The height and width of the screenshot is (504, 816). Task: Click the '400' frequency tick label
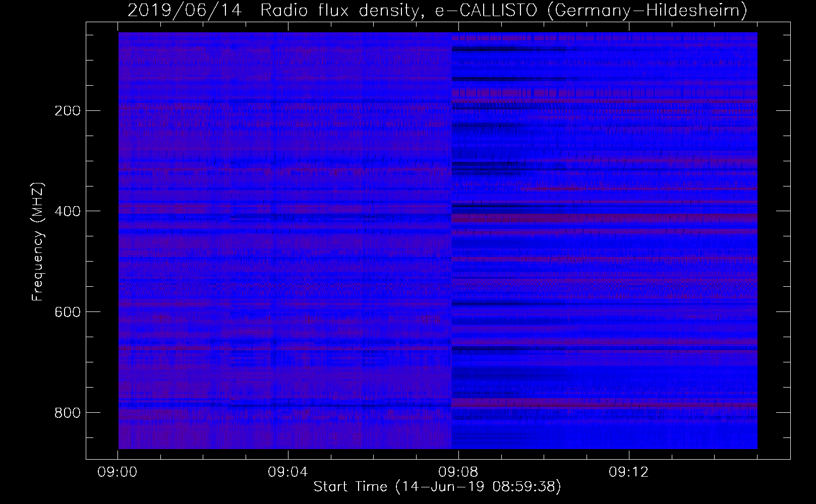click(x=67, y=212)
